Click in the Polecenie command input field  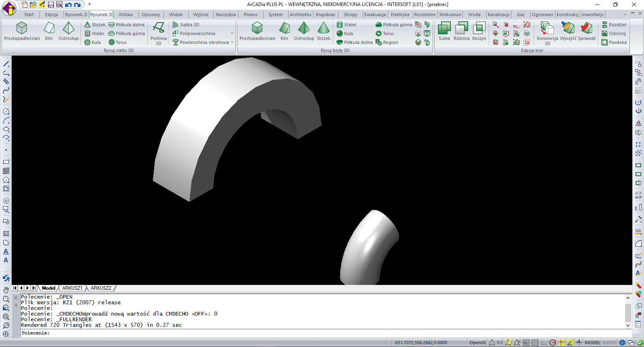pos(326,333)
